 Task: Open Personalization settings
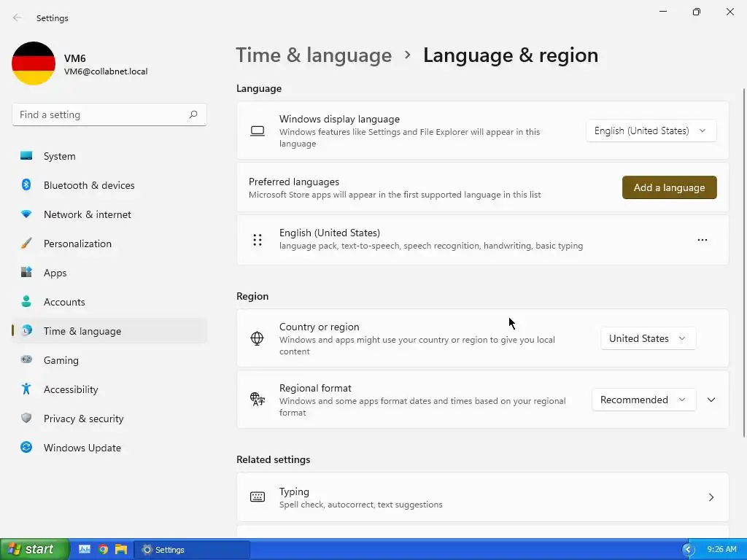109,244
